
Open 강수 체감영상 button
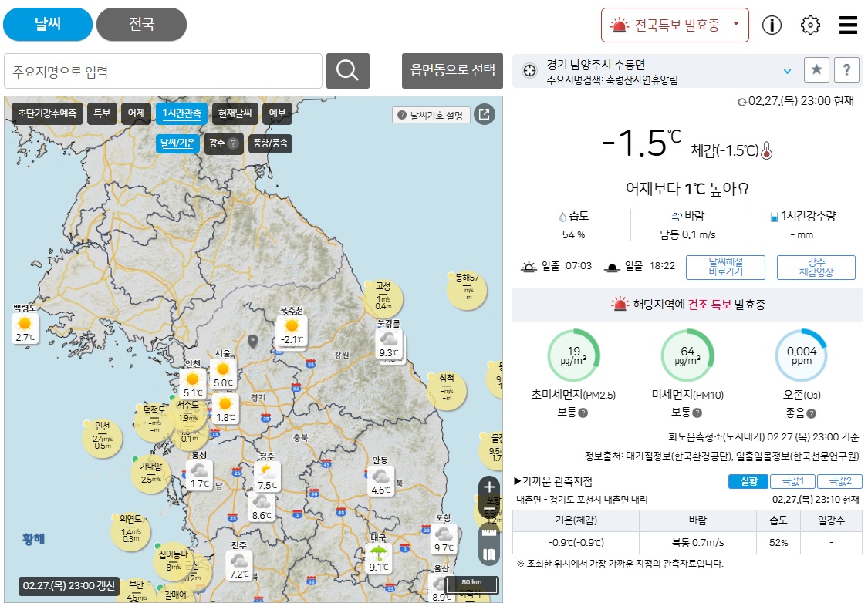tap(816, 268)
